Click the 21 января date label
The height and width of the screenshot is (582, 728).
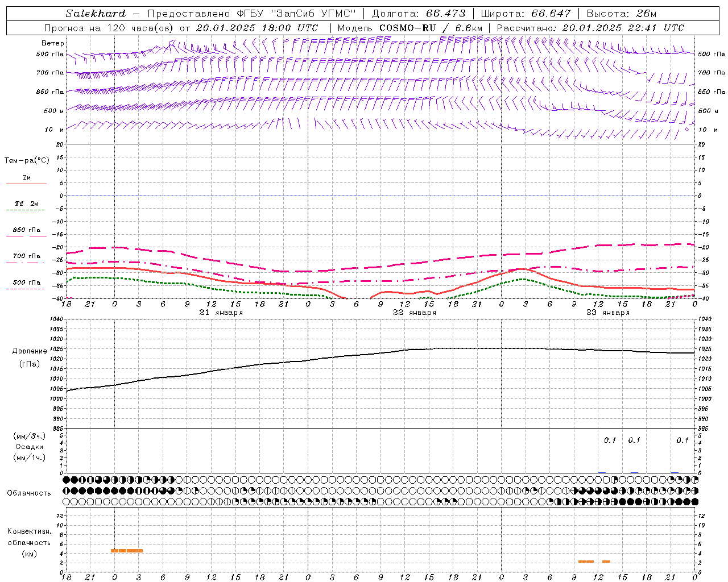(221, 313)
